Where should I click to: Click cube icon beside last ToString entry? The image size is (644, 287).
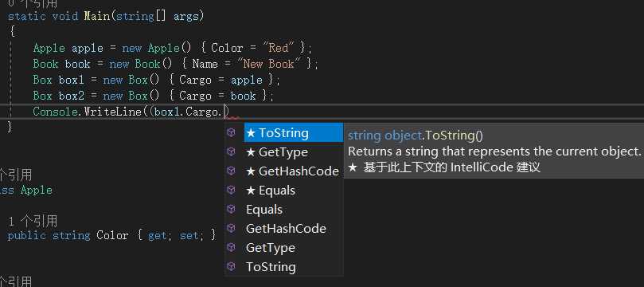click(x=231, y=266)
